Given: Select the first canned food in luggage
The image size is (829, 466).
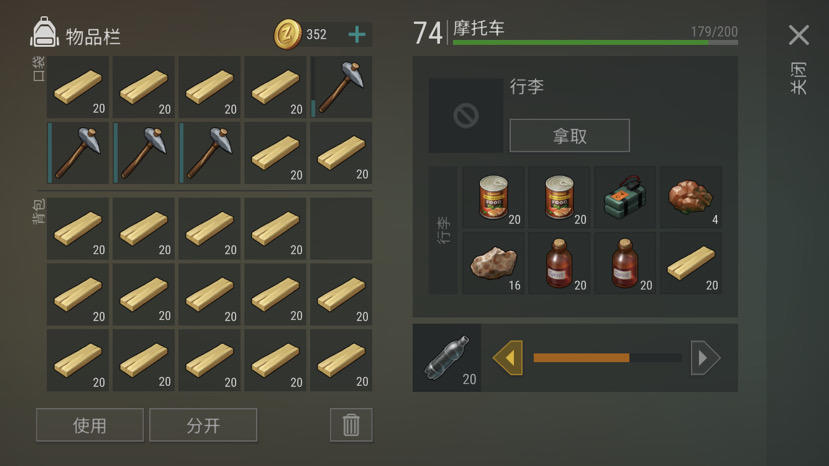Looking at the screenshot, I should 493,197.
